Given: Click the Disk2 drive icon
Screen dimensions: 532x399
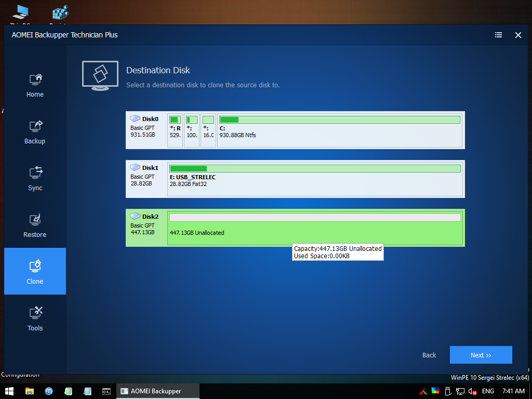Looking at the screenshot, I should 135,216.
